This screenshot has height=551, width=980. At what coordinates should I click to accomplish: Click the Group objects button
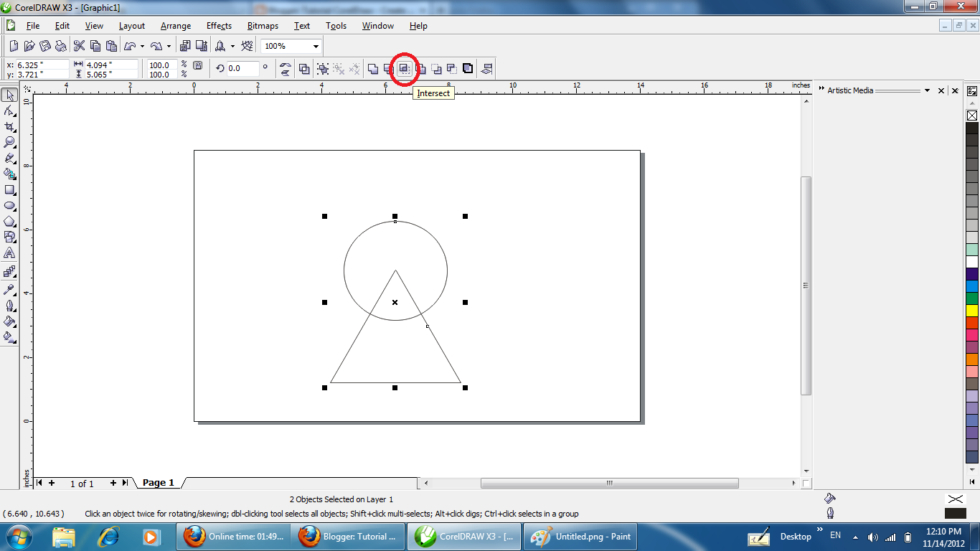323,69
